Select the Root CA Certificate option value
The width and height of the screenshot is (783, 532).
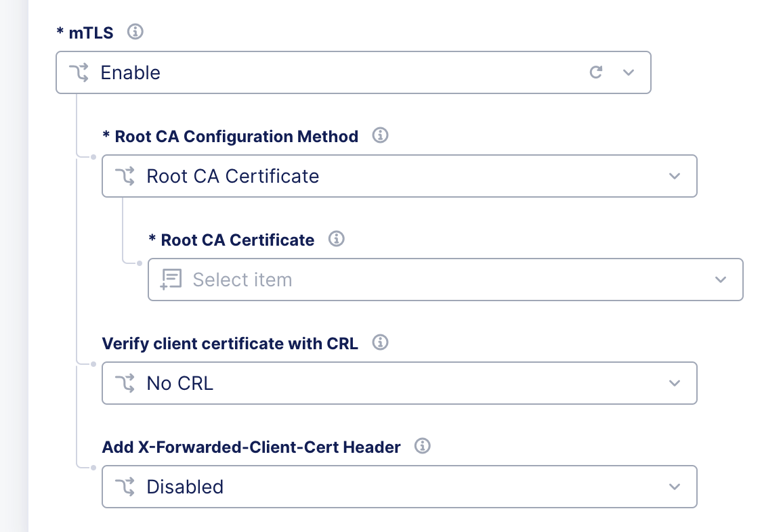point(232,176)
